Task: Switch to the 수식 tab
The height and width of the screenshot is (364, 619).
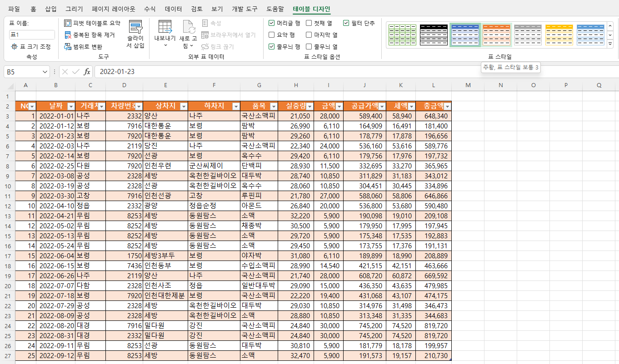Action: (x=150, y=9)
